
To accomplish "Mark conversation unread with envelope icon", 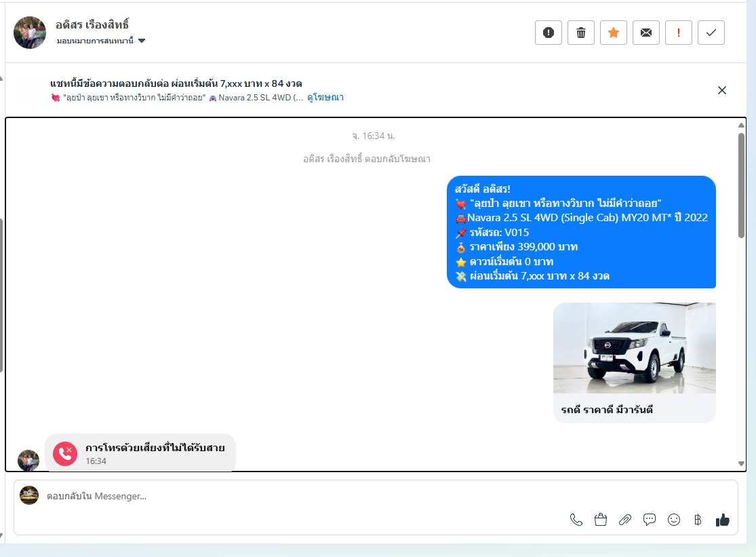I will click(x=646, y=33).
